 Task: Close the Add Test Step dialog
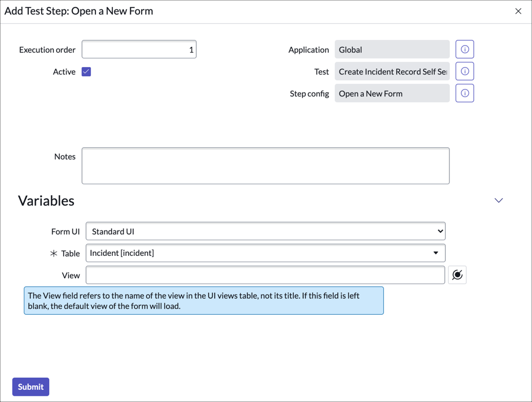(518, 11)
